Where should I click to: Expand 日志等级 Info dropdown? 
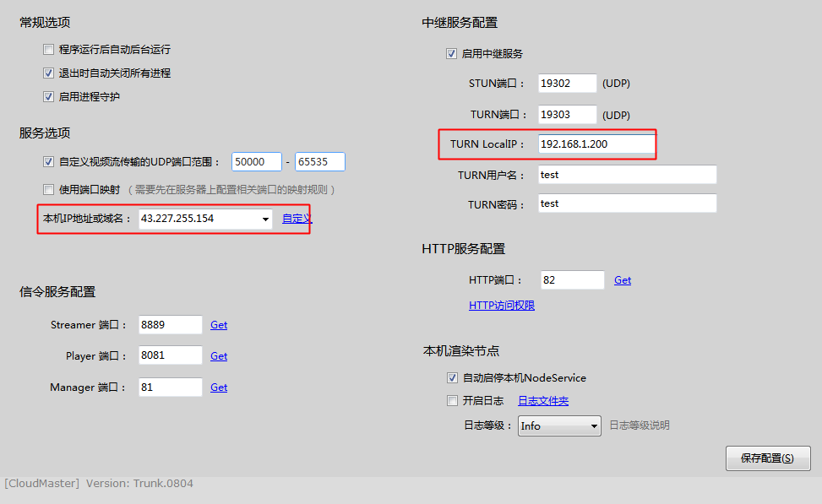pyautogui.click(x=594, y=426)
